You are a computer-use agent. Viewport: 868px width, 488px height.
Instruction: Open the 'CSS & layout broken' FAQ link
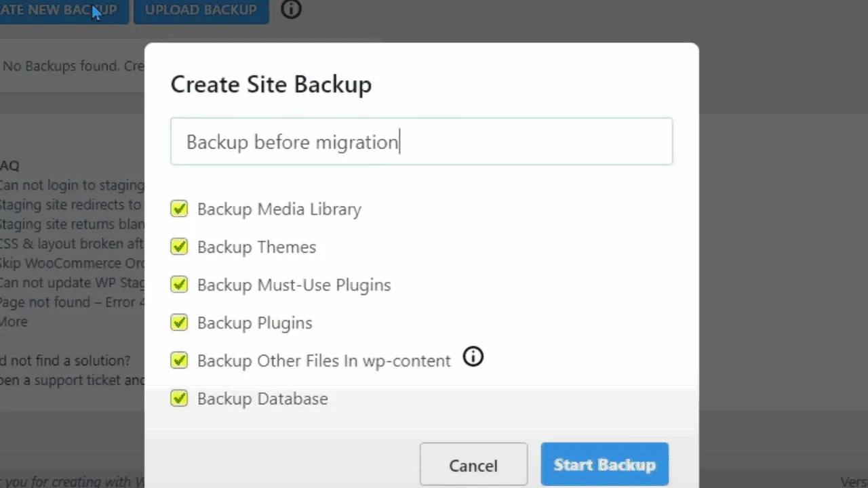pos(72,244)
